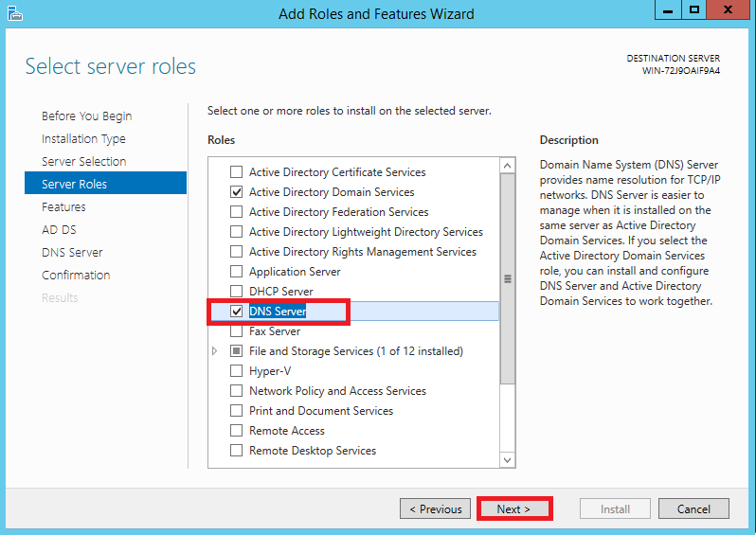Minimize the wizard window

pyautogui.click(x=668, y=10)
